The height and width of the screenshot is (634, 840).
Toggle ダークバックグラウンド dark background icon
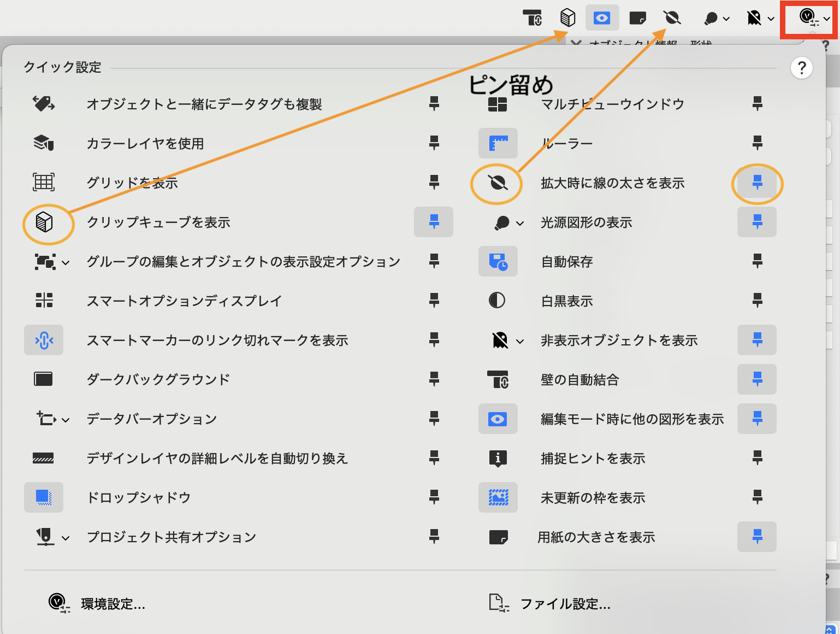click(x=44, y=379)
